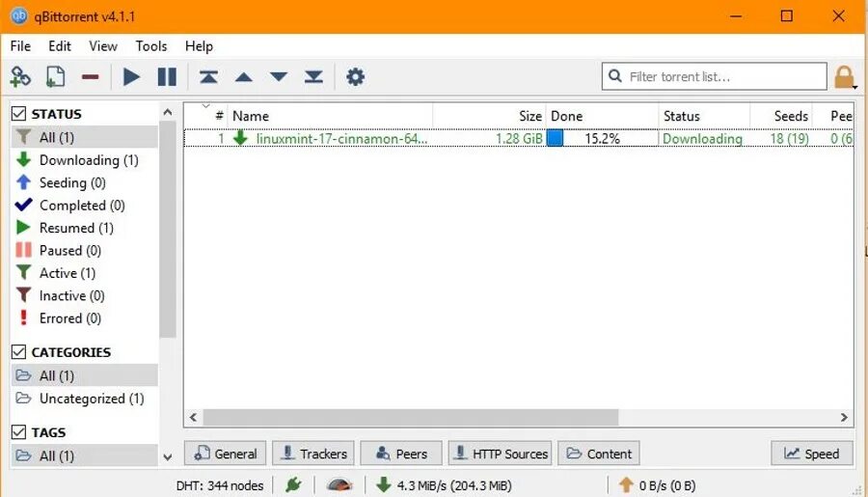The width and height of the screenshot is (868, 497).
Task: Toggle alternative speed limits speedometer icon
Action: pos(339,485)
